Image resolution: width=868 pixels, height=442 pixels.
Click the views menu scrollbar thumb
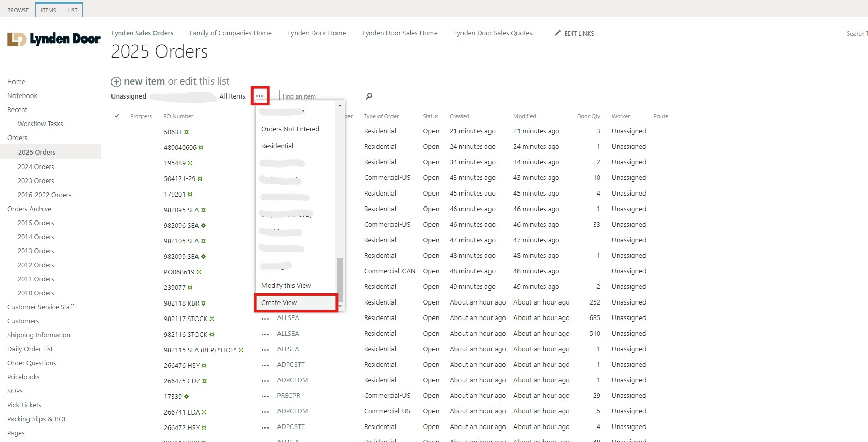pyautogui.click(x=340, y=280)
